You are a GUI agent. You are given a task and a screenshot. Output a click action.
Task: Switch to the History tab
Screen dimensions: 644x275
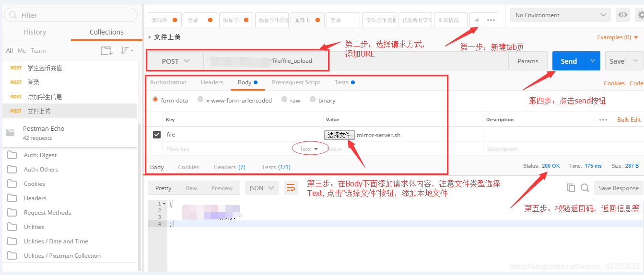point(35,32)
